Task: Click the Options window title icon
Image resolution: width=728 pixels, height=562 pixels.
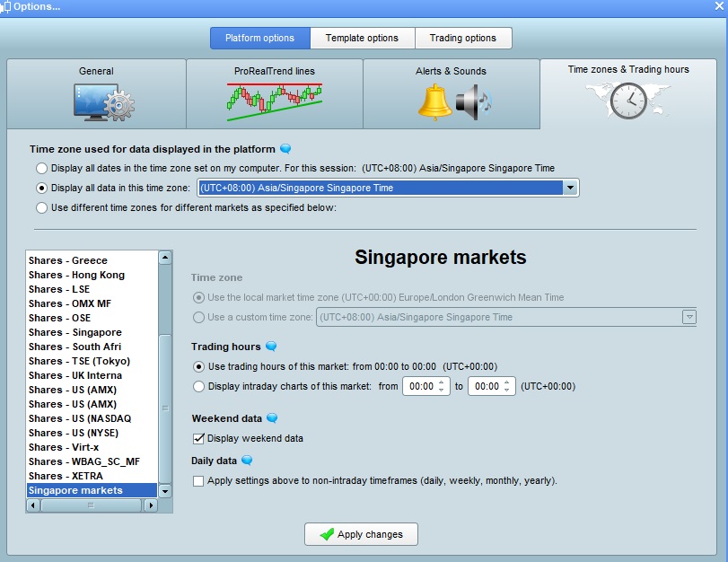Action: [6, 7]
